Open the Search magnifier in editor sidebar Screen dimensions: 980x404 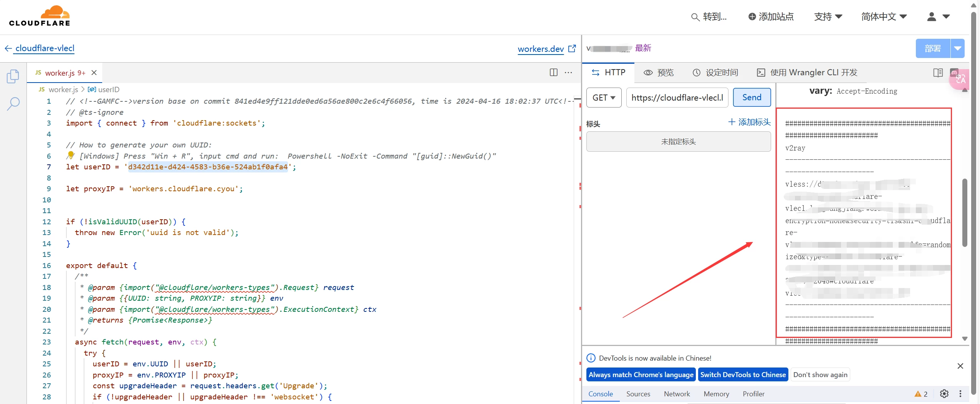[13, 104]
